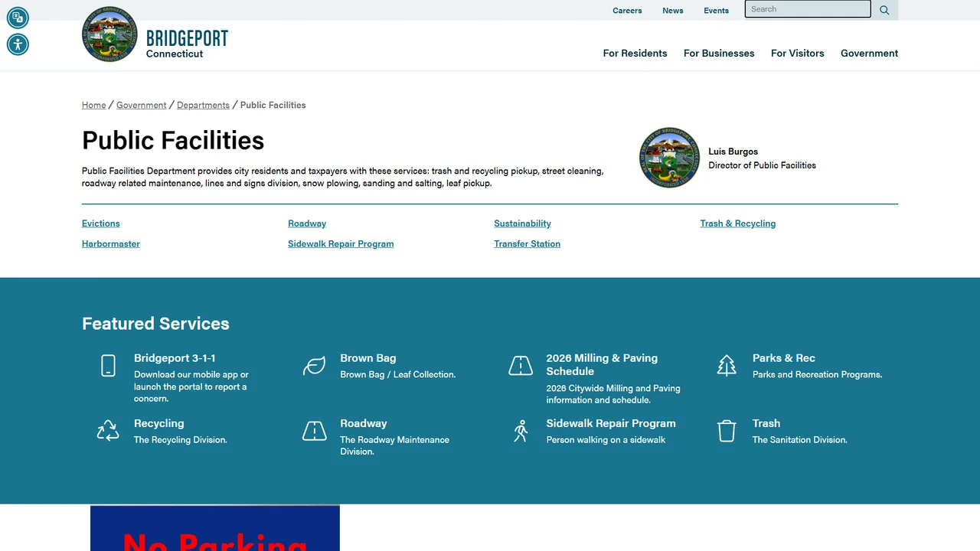Open the For Businesses menu
This screenshot has height=551, width=980.
click(x=719, y=53)
